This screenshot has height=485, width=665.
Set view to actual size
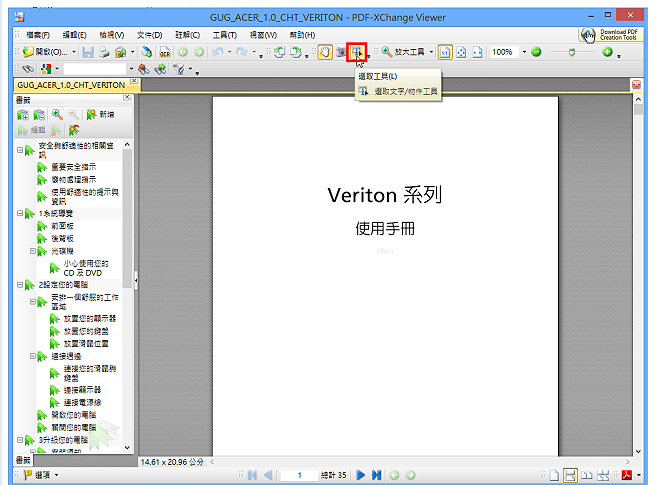(x=445, y=52)
